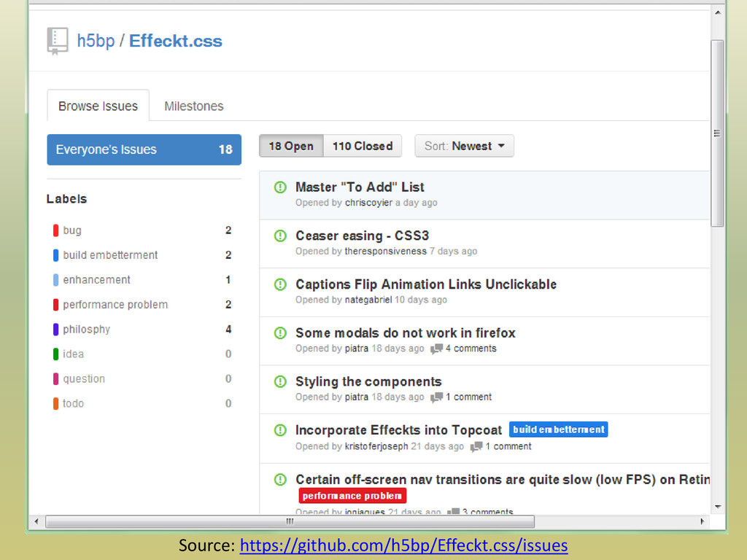747x560 pixels.
Task: Click the green idea color swatch
Action: [55, 354]
